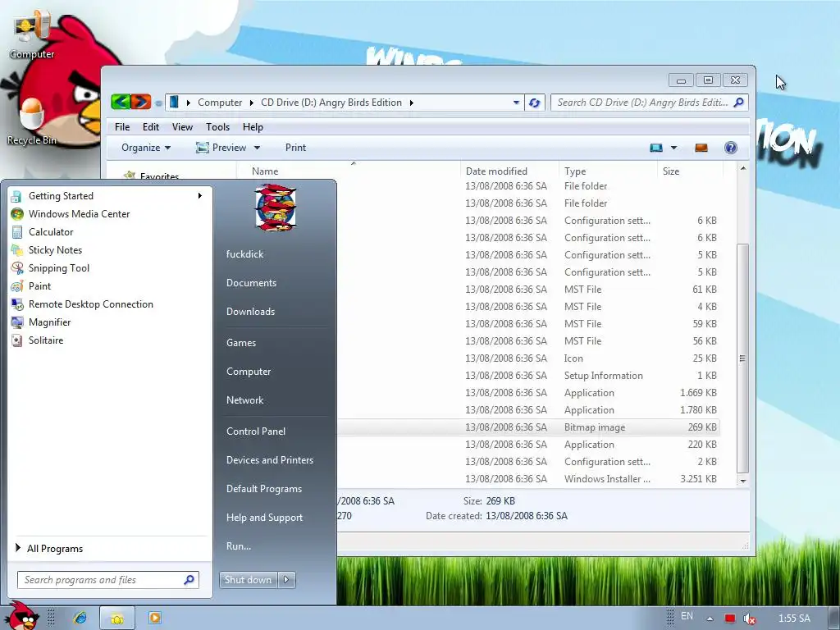The height and width of the screenshot is (630, 840).
Task: Click the refresh button beside the address bar
Action: pos(534,103)
